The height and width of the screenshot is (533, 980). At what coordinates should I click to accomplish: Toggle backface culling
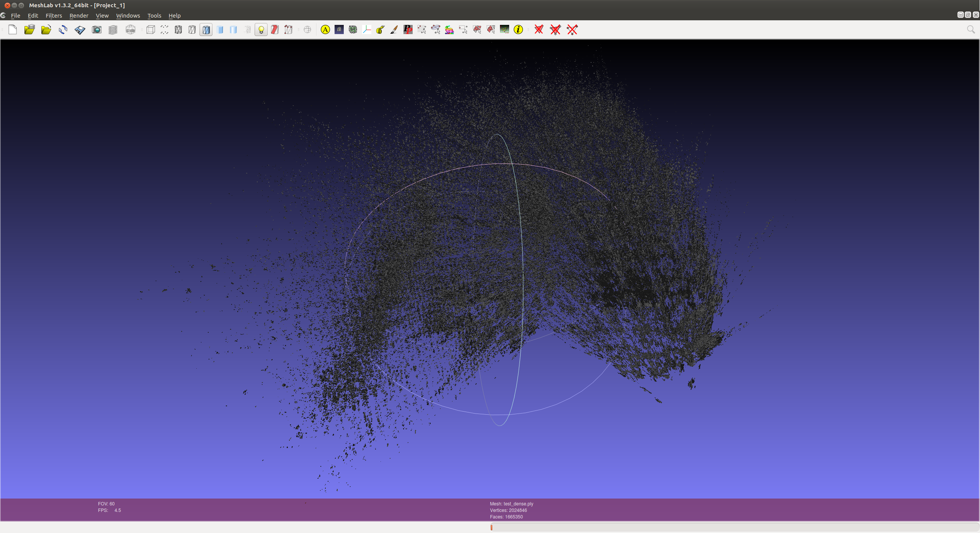click(274, 29)
